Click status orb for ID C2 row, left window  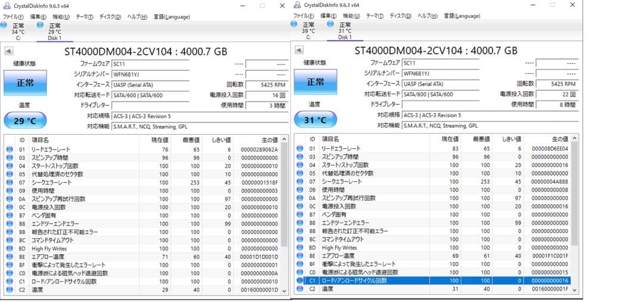pos(10,289)
